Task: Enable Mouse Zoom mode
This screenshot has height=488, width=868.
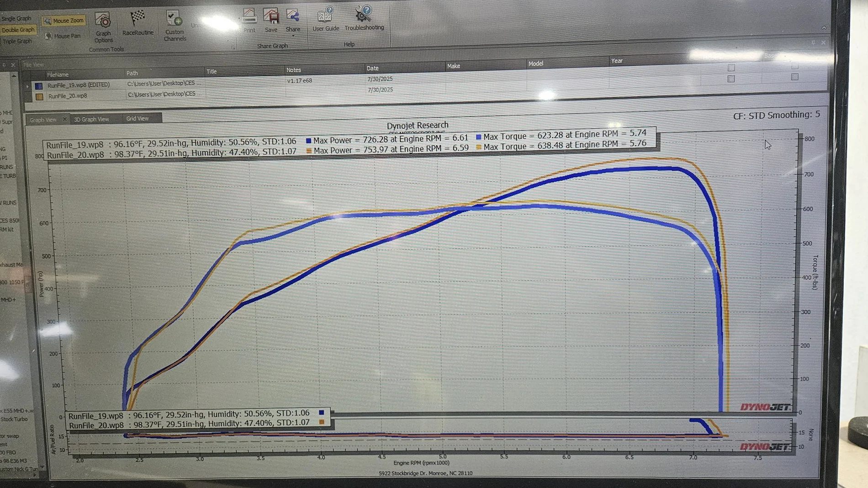Action: 64,21
